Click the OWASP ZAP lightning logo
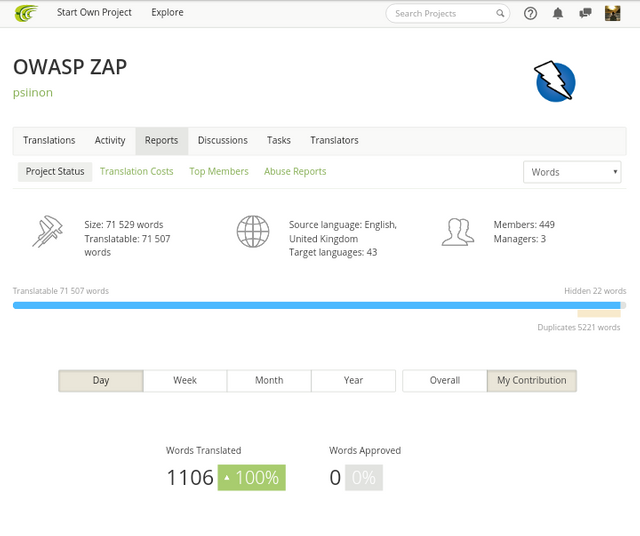 555,81
